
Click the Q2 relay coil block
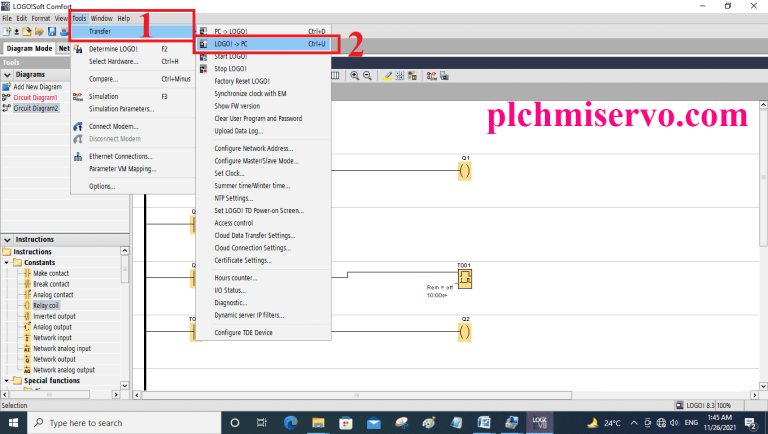click(x=465, y=332)
